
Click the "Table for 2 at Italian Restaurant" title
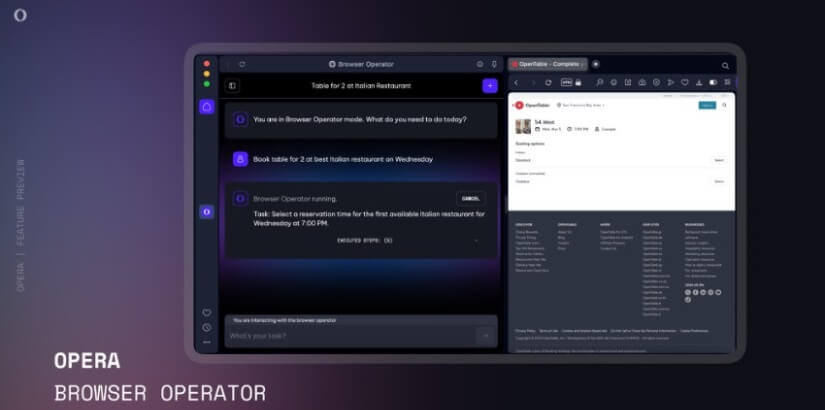(361, 86)
